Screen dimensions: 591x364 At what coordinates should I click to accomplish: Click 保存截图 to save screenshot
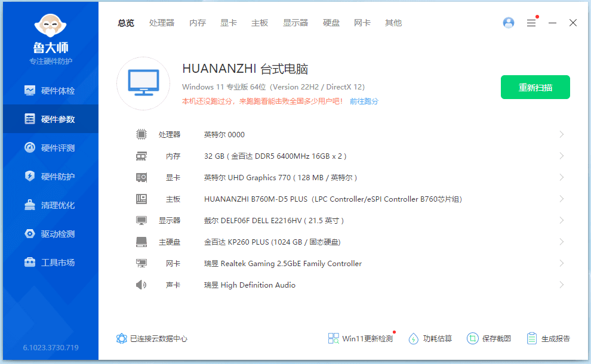[x=489, y=338]
